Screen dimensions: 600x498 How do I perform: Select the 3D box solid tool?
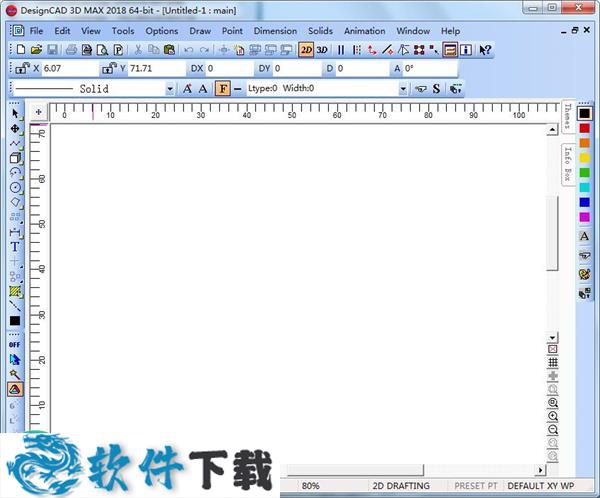pyautogui.click(x=15, y=158)
